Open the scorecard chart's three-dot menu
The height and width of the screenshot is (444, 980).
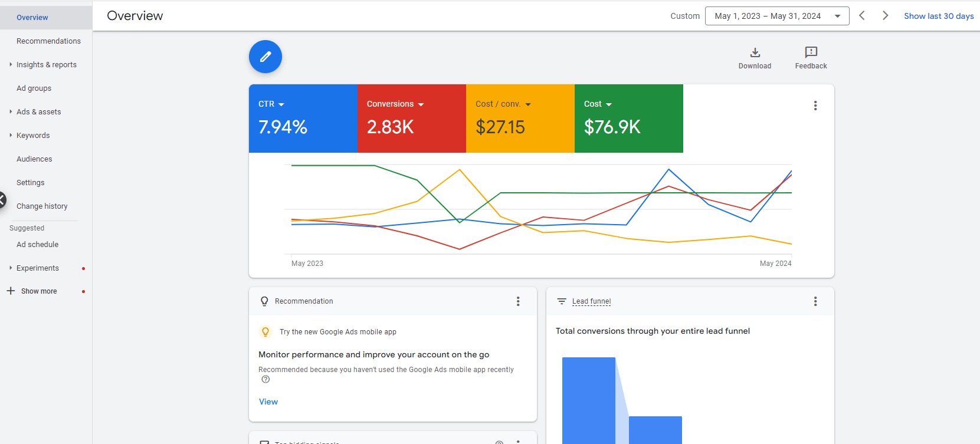point(815,106)
